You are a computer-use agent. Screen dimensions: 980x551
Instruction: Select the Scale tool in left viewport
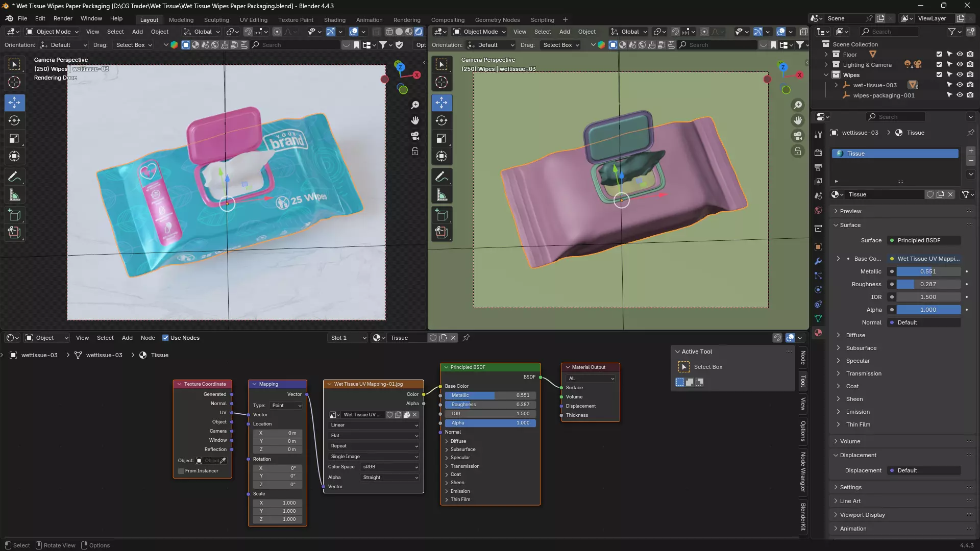pos(14,138)
